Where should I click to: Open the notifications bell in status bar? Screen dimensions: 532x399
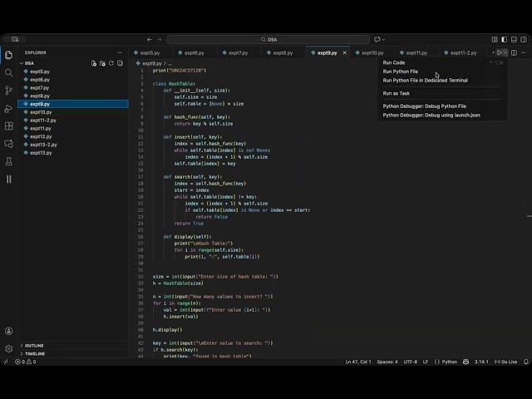(526, 362)
